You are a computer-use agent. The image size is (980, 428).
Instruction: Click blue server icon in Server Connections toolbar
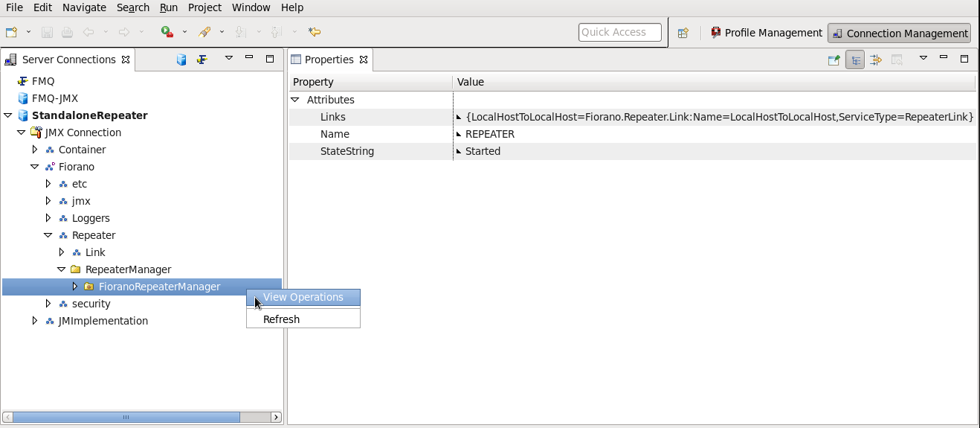click(x=181, y=60)
